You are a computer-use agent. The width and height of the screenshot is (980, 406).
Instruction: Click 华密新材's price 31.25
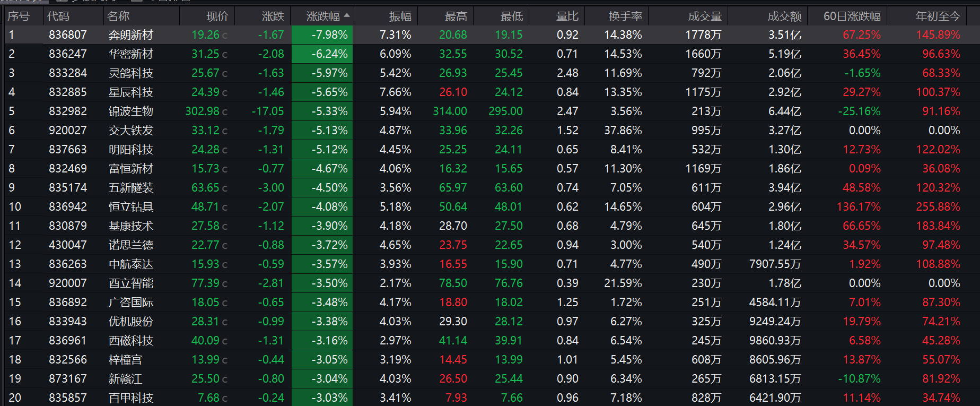tap(205, 54)
